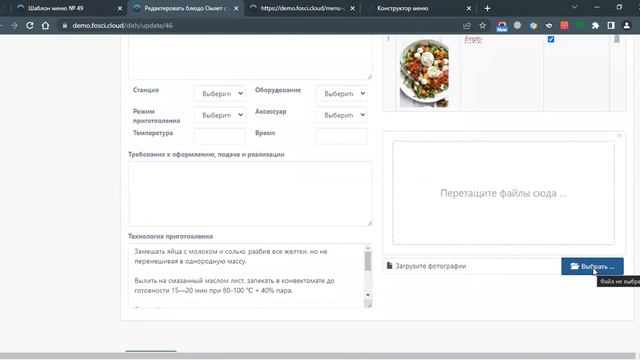Click the 'Оборудование' label
The height and width of the screenshot is (360, 640).
[x=278, y=90]
